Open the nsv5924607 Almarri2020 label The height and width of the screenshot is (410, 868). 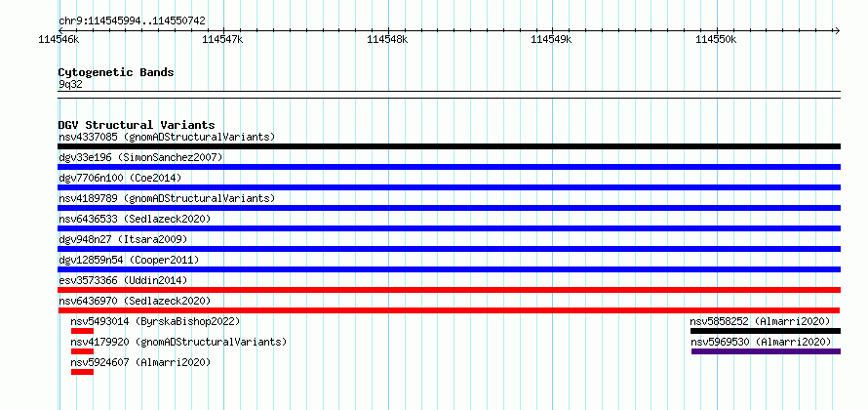tap(140, 362)
